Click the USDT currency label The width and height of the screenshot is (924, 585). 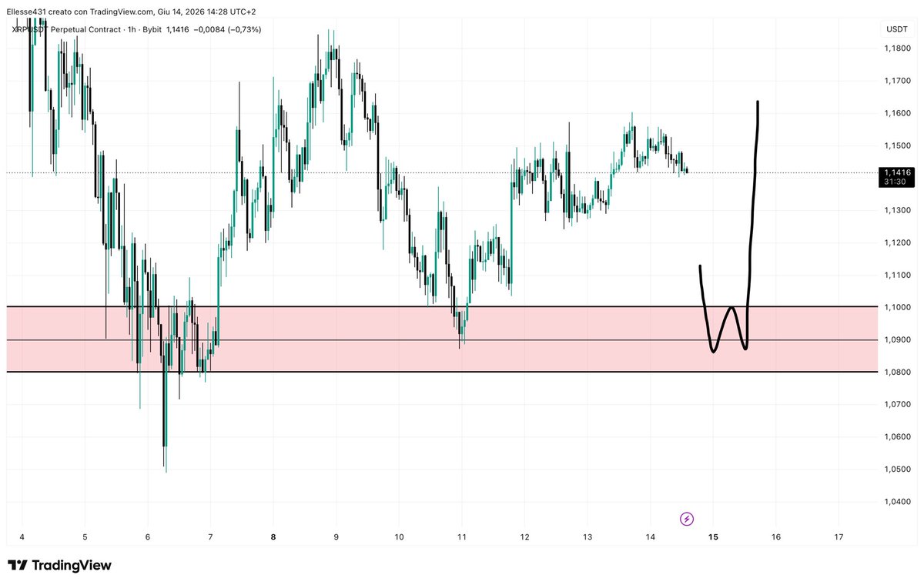coord(897,28)
